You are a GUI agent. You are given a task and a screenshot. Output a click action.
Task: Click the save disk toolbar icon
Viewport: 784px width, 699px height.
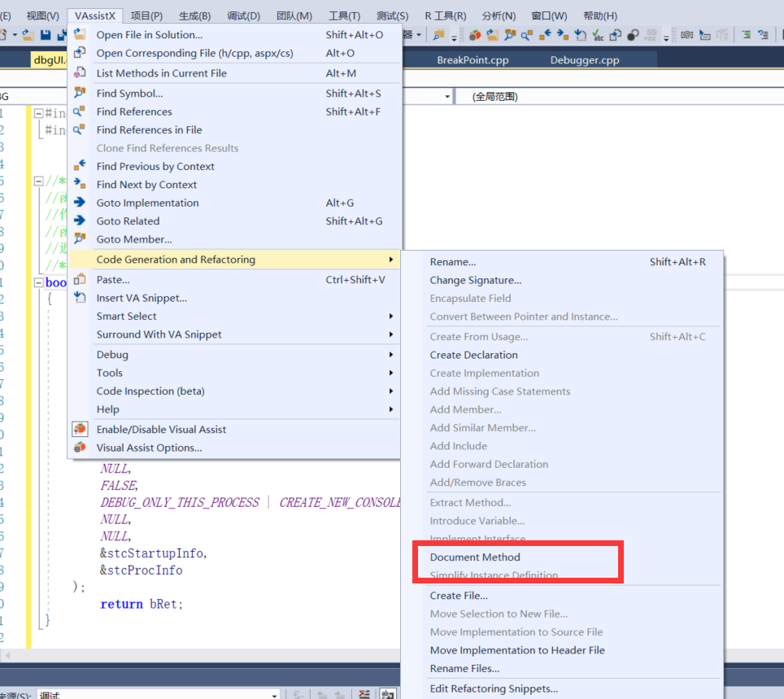coord(46,35)
